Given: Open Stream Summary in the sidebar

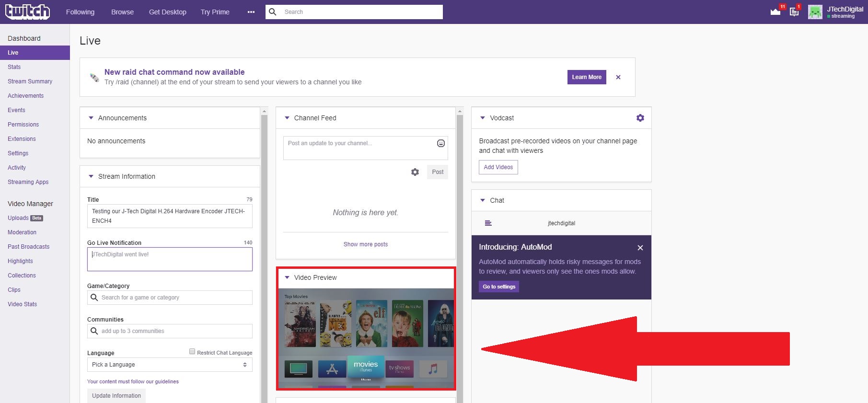Looking at the screenshot, I should coord(30,81).
